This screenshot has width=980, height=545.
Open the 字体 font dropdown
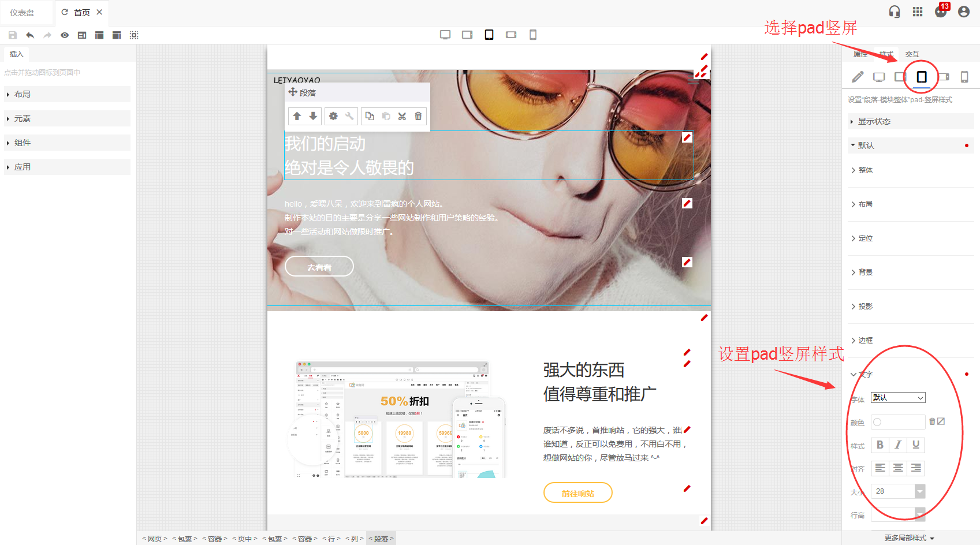click(898, 398)
